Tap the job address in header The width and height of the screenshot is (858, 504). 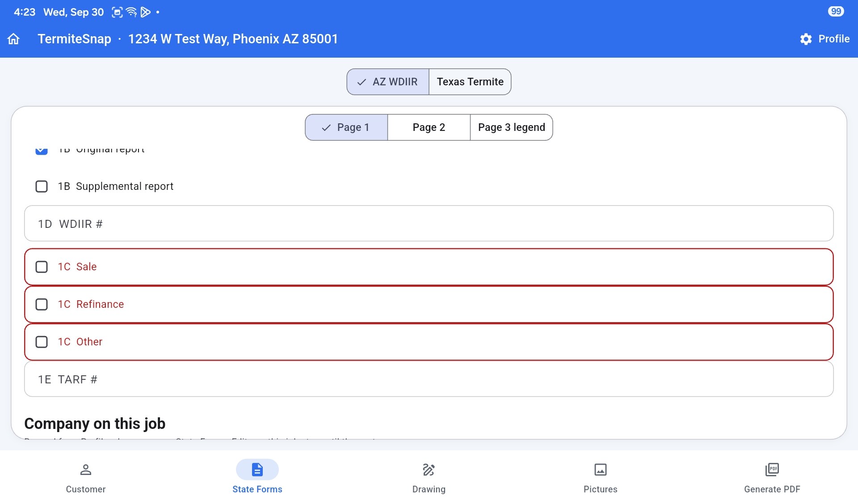[233, 39]
